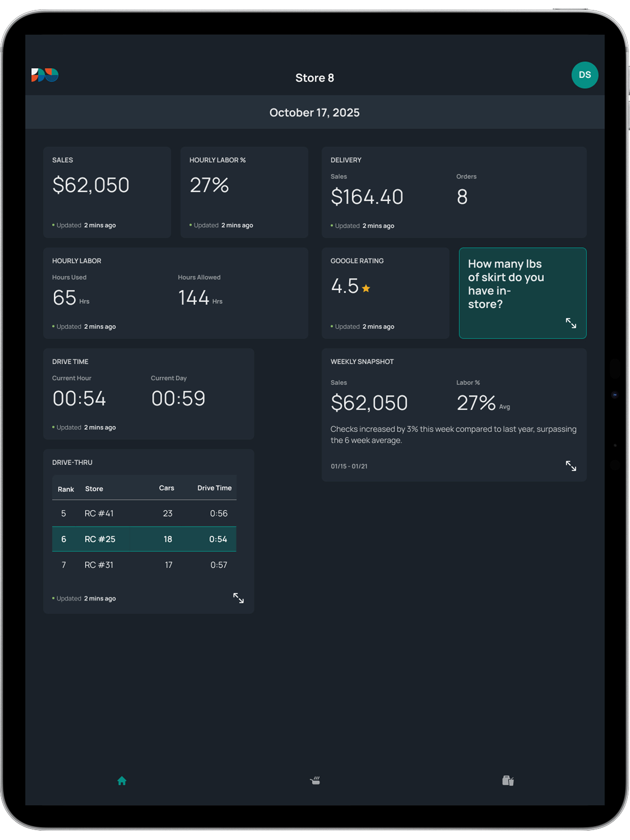
Task: Expand the Drive-Thru ranking table
Action: [238, 598]
